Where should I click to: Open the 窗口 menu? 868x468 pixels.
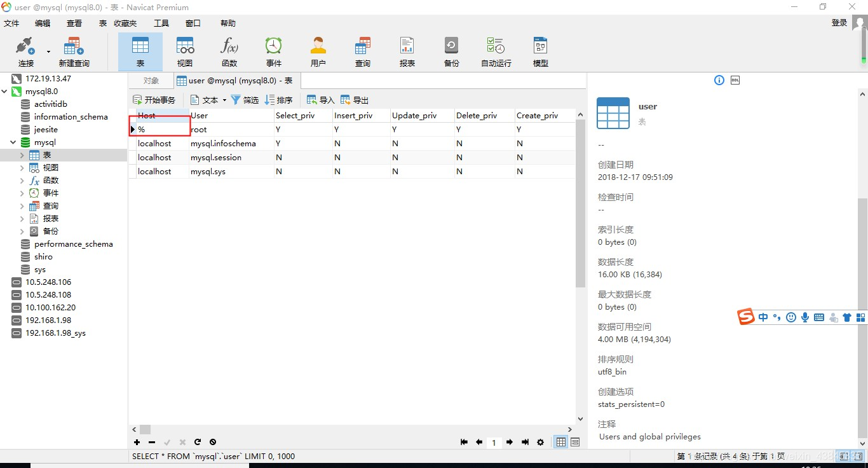click(193, 24)
